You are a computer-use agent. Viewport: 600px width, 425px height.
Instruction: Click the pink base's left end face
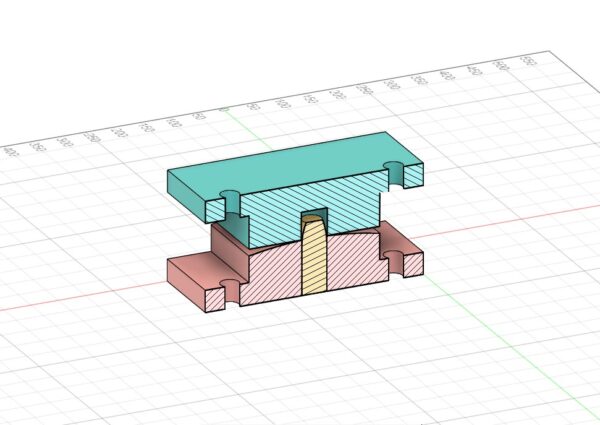(x=186, y=285)
